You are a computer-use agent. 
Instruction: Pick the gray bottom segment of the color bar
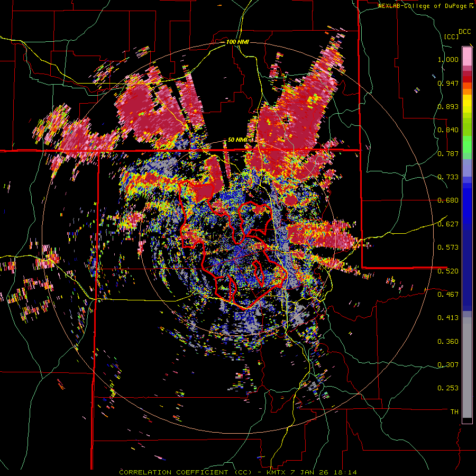pyautogui.click(x=467, y=368)
